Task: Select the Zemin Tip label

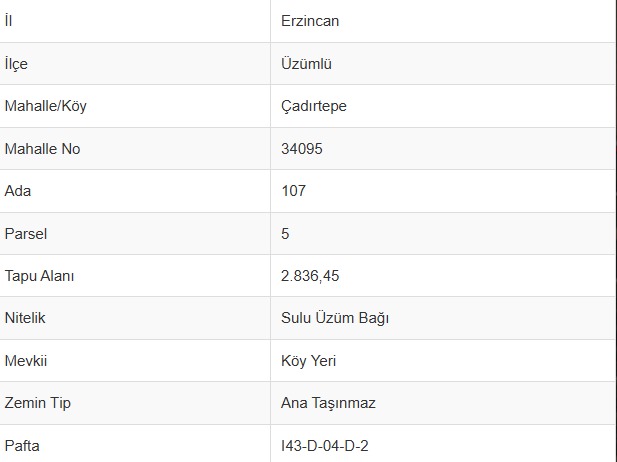Action: point(38,403)
